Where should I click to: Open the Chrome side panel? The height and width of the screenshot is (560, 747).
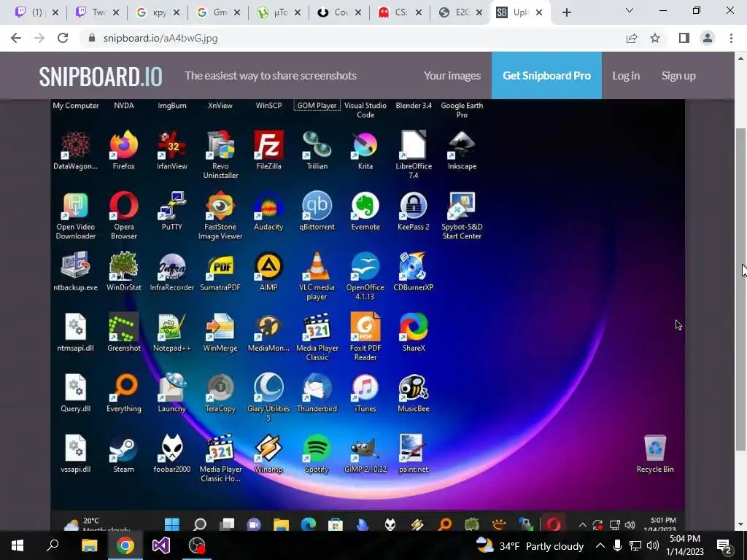(x=684, y=38)
